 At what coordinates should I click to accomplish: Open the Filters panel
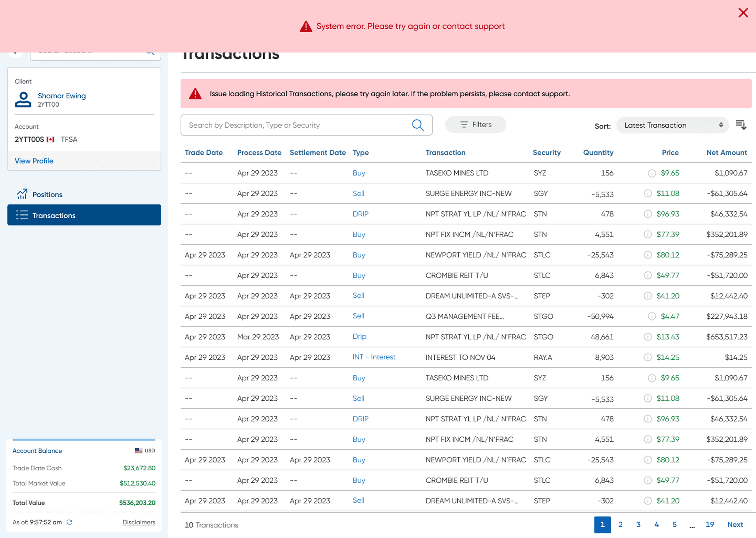pos(475,125)
